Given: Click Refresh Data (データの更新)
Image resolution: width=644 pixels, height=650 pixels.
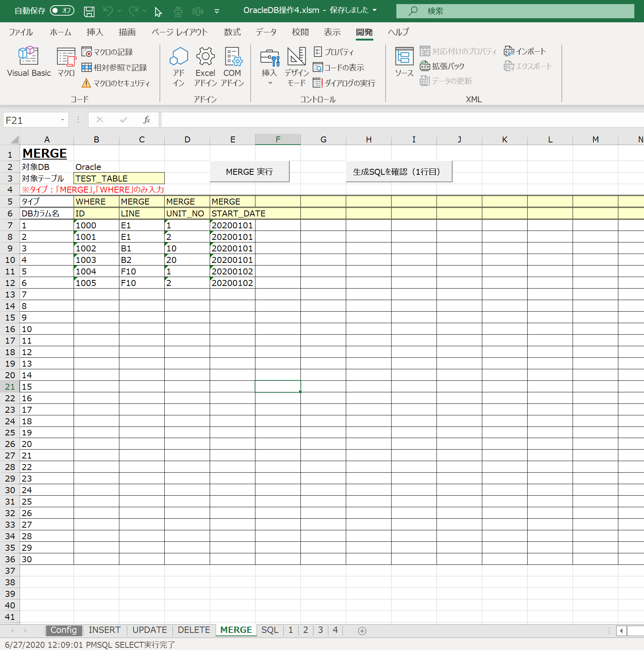Looking at the screenshot, I should pyautogui.click(x=446, y=81).
